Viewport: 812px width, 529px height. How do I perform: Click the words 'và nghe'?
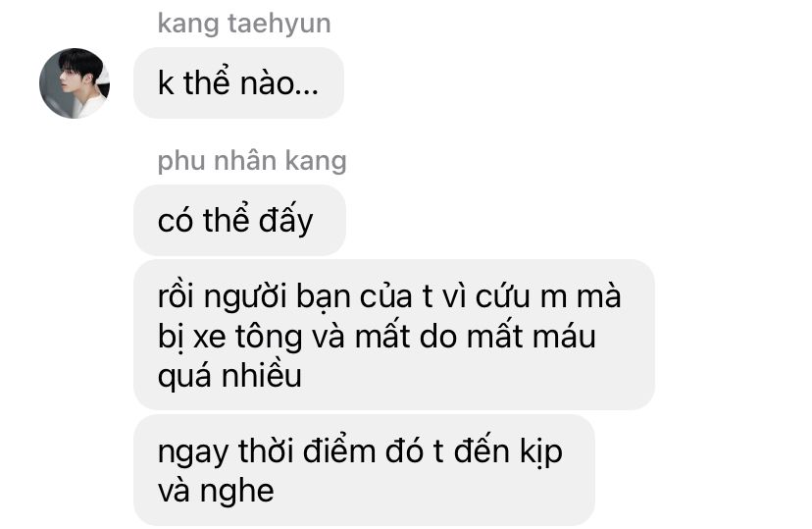click(216, 491)
